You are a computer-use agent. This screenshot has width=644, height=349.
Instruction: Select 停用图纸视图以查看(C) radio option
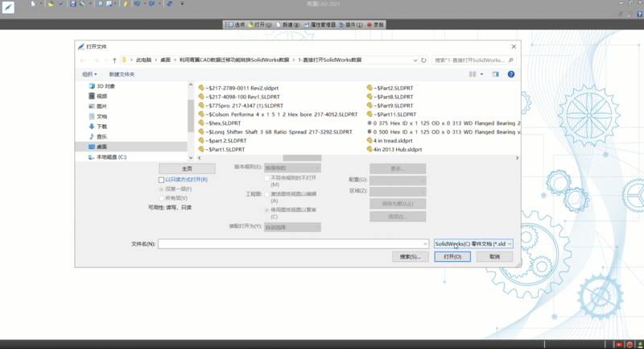tap(267, 210)
